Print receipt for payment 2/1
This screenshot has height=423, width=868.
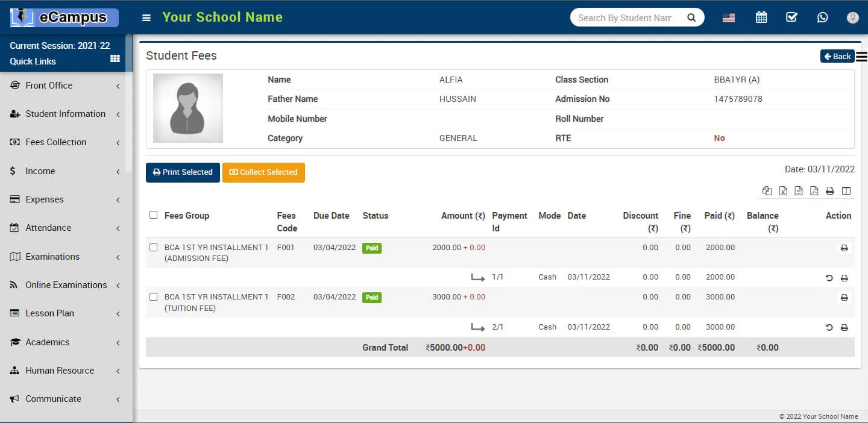[x=844, y=328]
